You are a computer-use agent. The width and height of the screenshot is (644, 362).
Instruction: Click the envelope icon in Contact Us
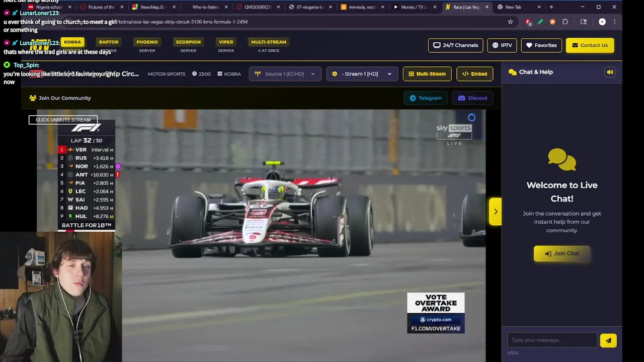575,45
